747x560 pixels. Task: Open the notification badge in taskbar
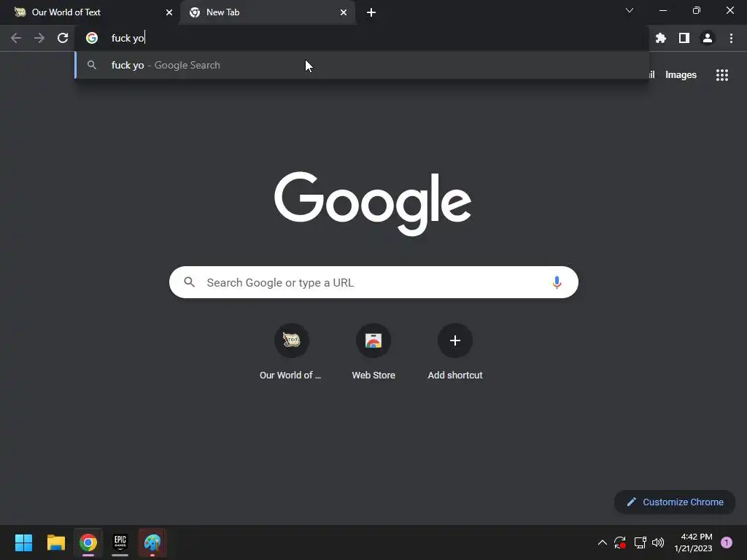point(727,542)
